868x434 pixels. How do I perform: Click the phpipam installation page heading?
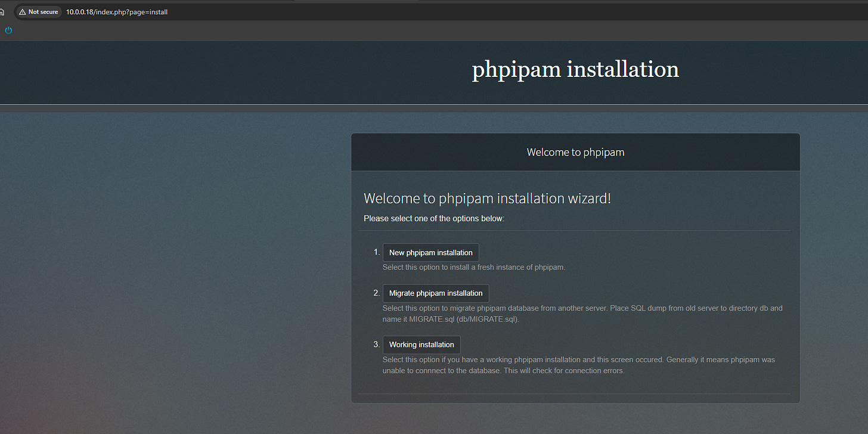coord(575,69)
